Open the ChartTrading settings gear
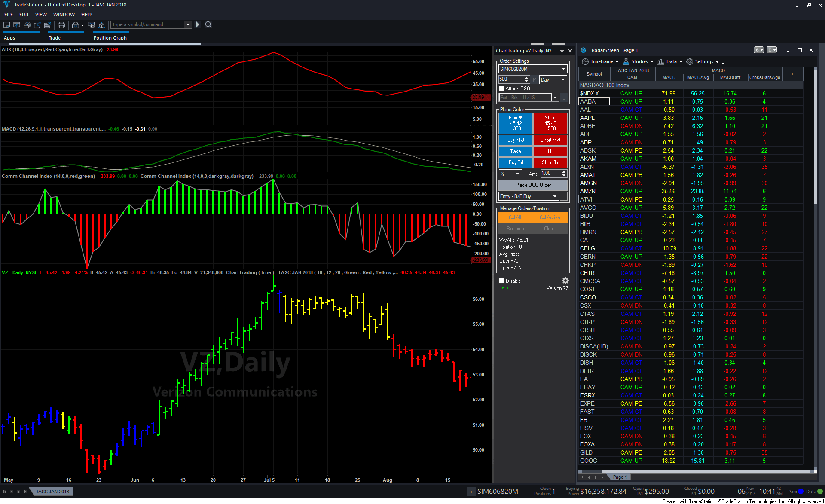Image resolution: width=825 pixels, height=504 pixels. pos(565,281)
